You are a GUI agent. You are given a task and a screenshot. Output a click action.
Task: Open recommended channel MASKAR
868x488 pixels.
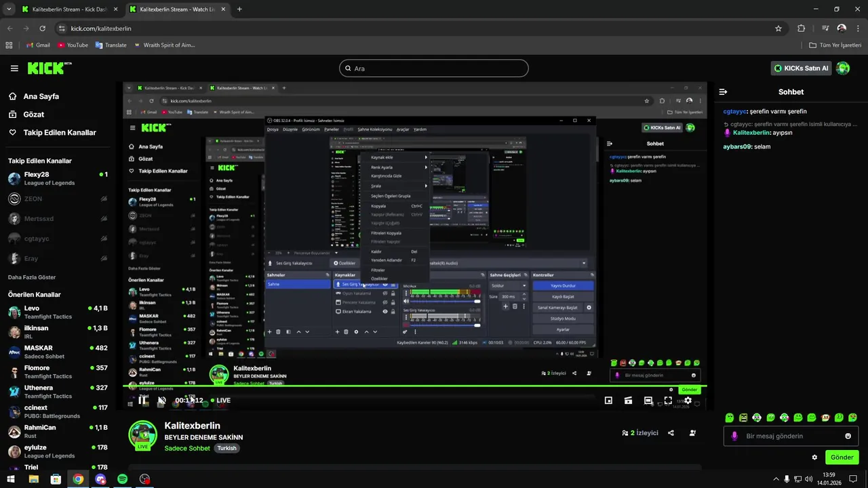pyautogui.click(x=58, y=352)
